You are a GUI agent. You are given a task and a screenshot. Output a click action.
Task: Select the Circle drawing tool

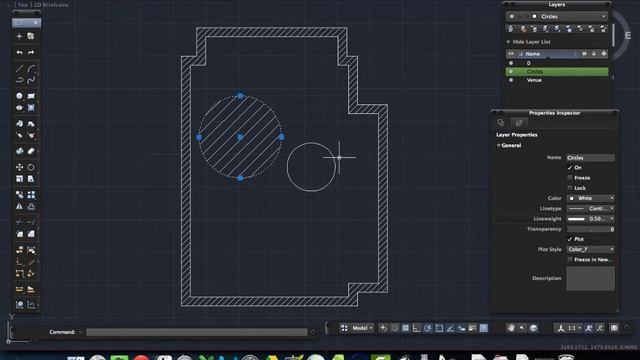(19, 96)
